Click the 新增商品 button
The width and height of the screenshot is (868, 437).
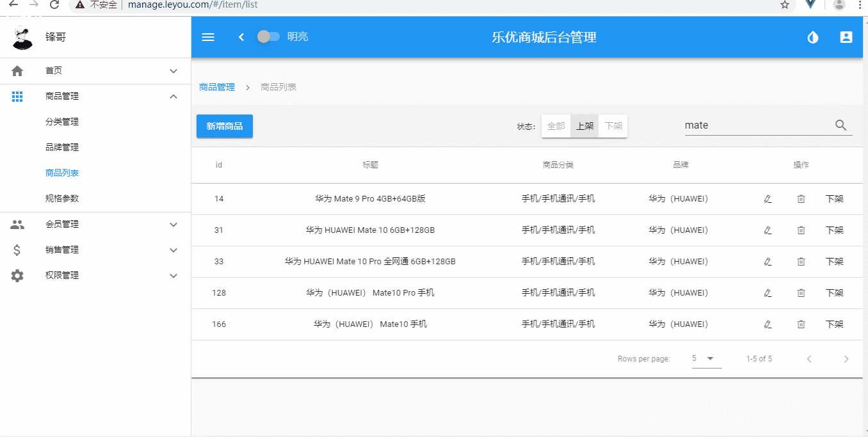(x=225, y=126)
